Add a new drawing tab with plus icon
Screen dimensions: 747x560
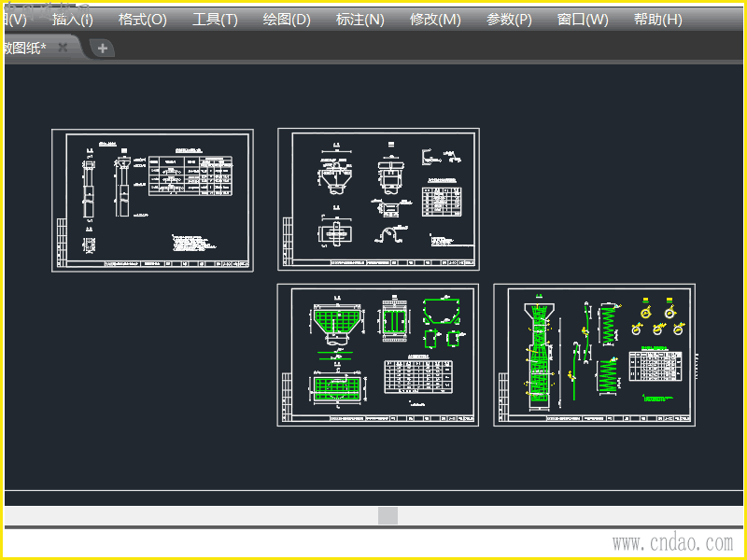point(103,49)
